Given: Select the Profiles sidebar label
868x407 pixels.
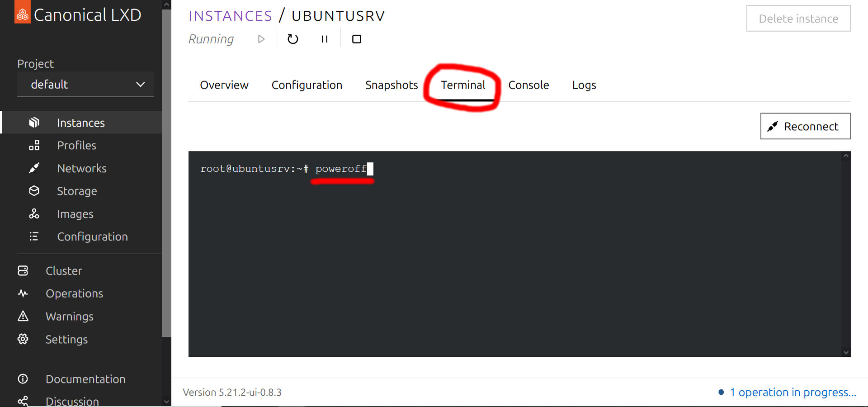Looking at the screenshot, I should pyautogui.click(x=76, y=145).
